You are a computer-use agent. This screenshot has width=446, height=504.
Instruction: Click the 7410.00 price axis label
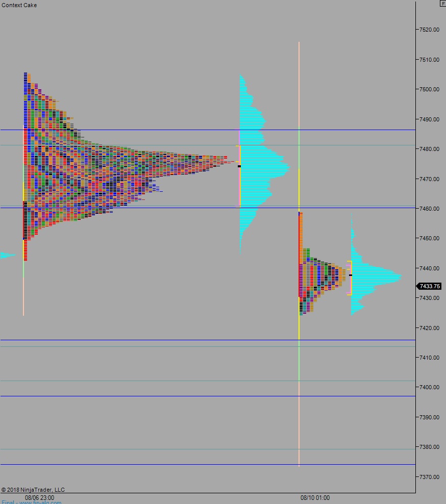coord(429,358)
